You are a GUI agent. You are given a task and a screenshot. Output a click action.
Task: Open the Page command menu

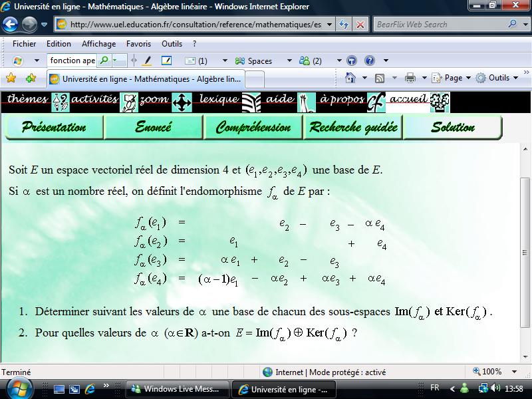(452, 78)
